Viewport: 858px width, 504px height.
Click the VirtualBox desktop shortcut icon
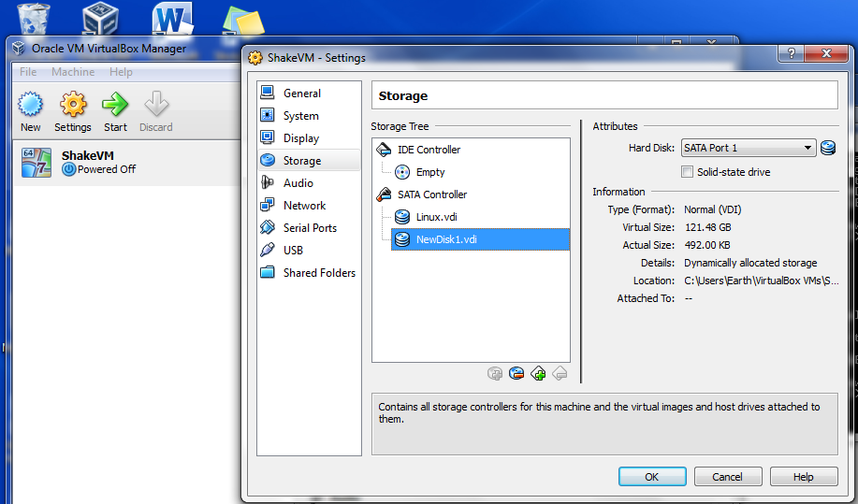click(x=101, y=19)
